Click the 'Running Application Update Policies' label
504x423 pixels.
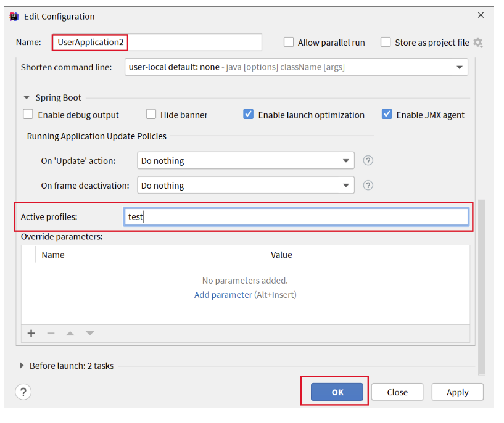pyautogui.click(x=97, y=136)
